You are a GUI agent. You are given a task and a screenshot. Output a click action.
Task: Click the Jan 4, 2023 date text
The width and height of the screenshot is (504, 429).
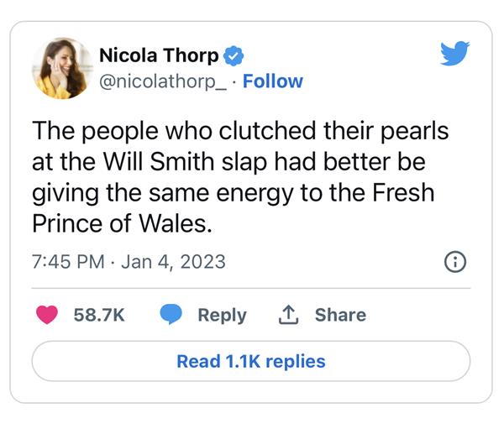(x=173, y=261)
